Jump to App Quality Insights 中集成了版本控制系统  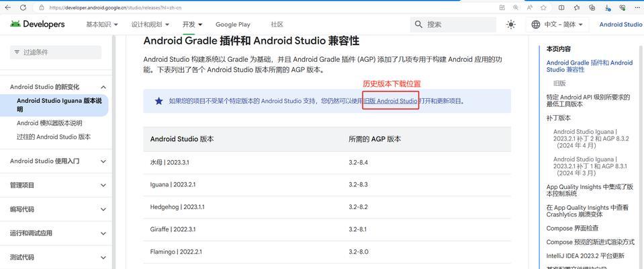pyautogui.click(x=590, y=190)
